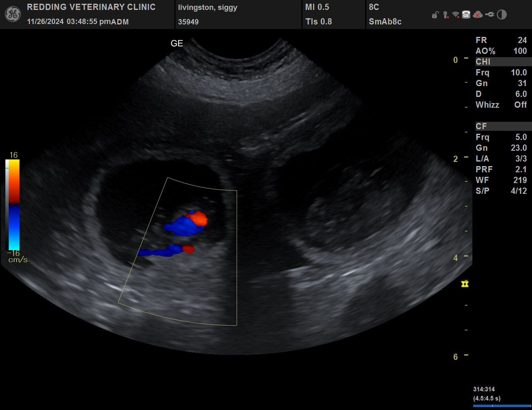Click the cloud connection error icon
532x410 pixels.
477,15
